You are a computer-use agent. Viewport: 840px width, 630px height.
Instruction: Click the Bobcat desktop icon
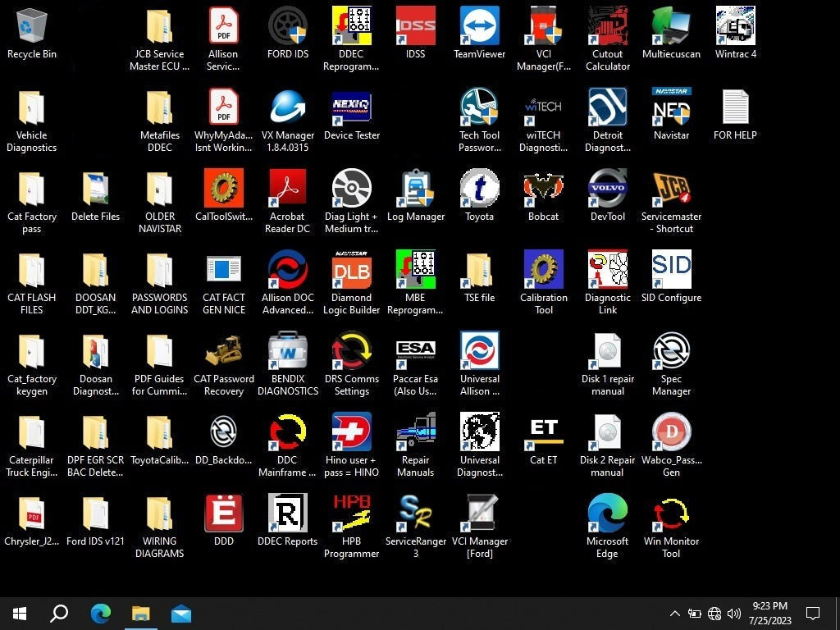tap(543, 189)
